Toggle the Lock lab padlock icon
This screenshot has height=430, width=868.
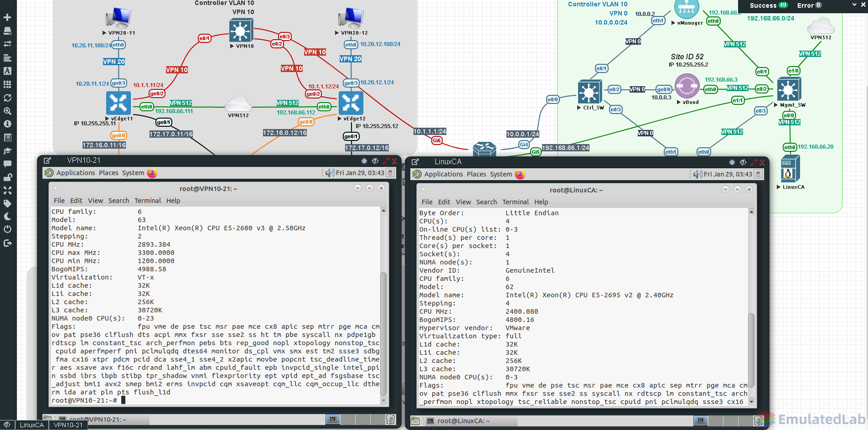7,177
